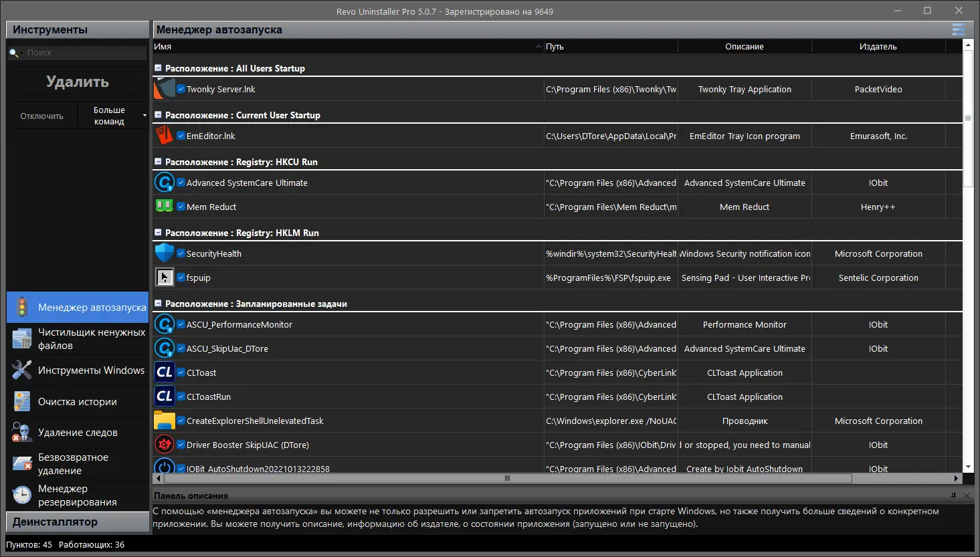The image size is (980, 557).
Task: Disable Advanced SystemCare Ultimate autostart checkbox
Action: tap(181, 183)
